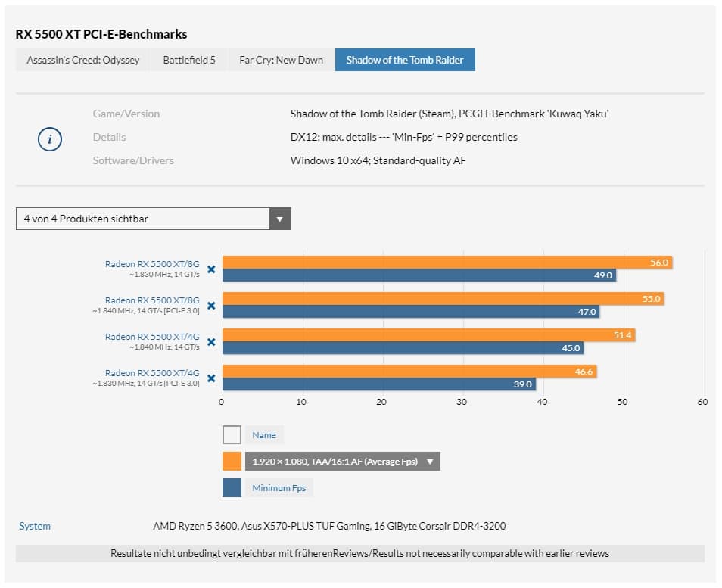Click the Name legend label
722x588 pixels.
click(x=264, y=435)
